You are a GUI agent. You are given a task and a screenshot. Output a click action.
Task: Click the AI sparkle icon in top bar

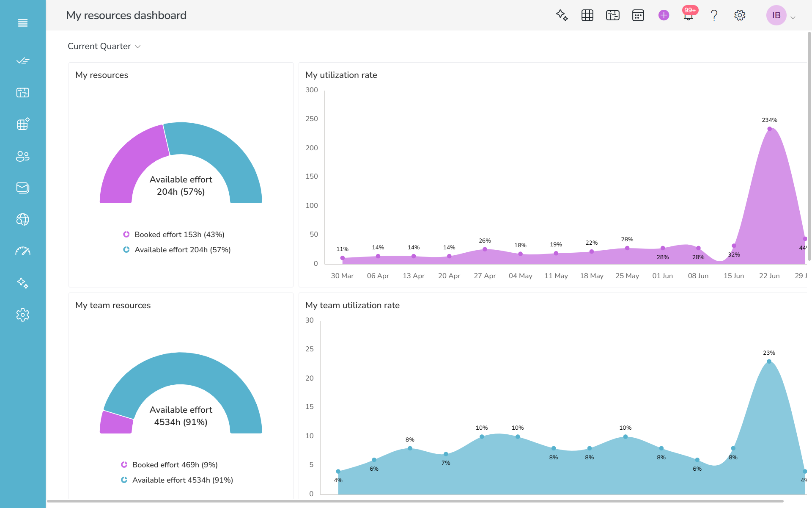click(x=562, y=15)
